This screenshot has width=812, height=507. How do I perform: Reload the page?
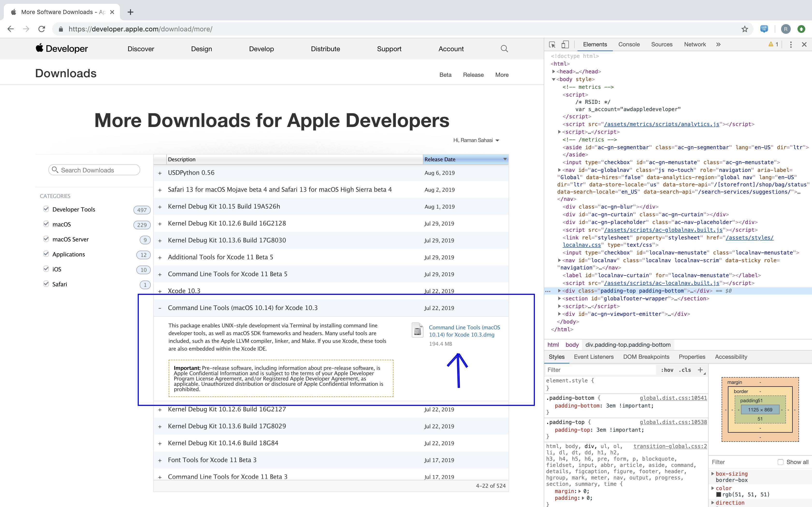[x=42, y=29]
